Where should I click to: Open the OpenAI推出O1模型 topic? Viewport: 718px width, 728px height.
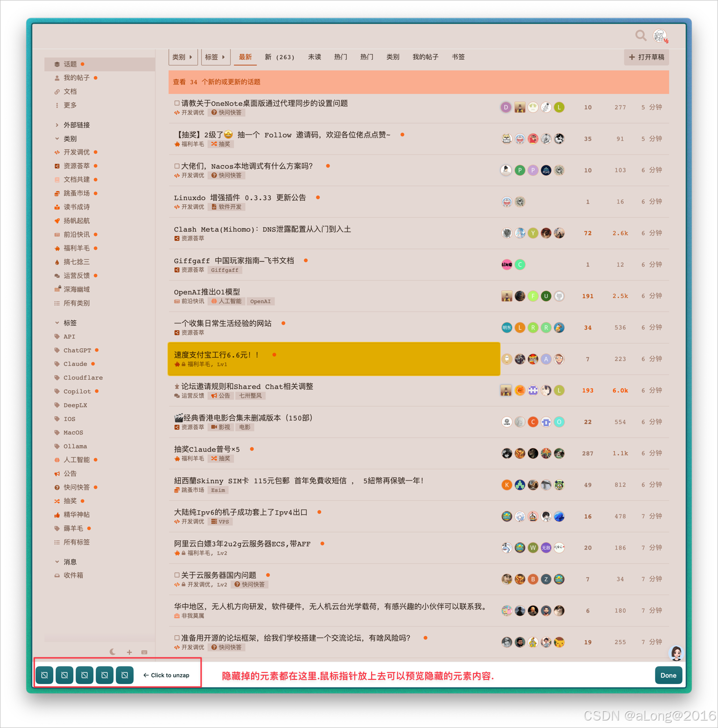click(x=207, y=292)
